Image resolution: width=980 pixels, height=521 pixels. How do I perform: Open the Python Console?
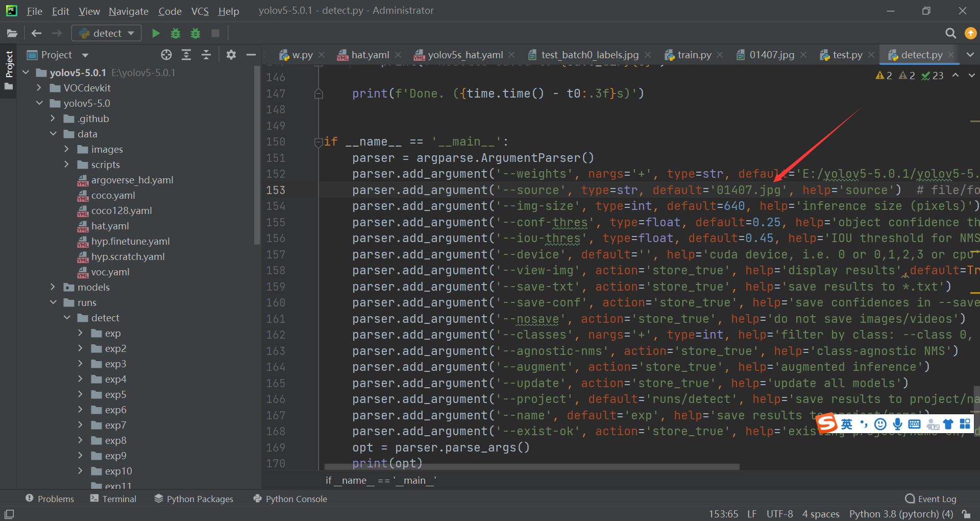click(x=290, y=499)
